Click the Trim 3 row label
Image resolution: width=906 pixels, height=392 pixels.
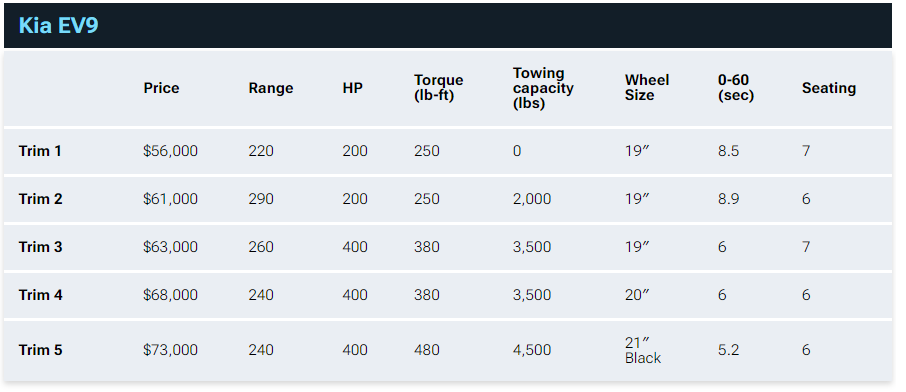click(40, 247)
